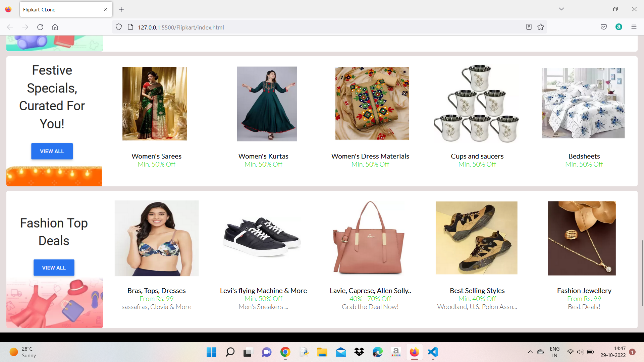This screenshot has width=644, height=362.
Task: Save the page to Pocket
Action: click(x=603, y=27)
